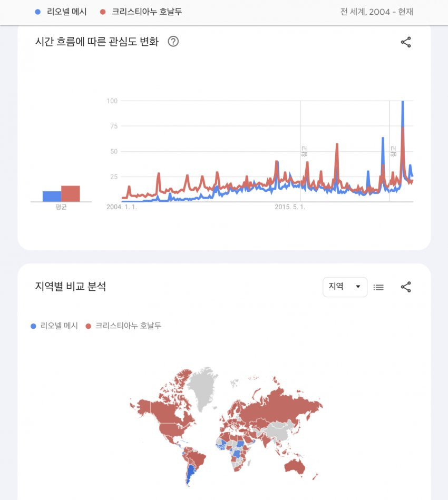Click the red average bar for Ronaldo
448x500 pixels.
click(x=71, y=193)
